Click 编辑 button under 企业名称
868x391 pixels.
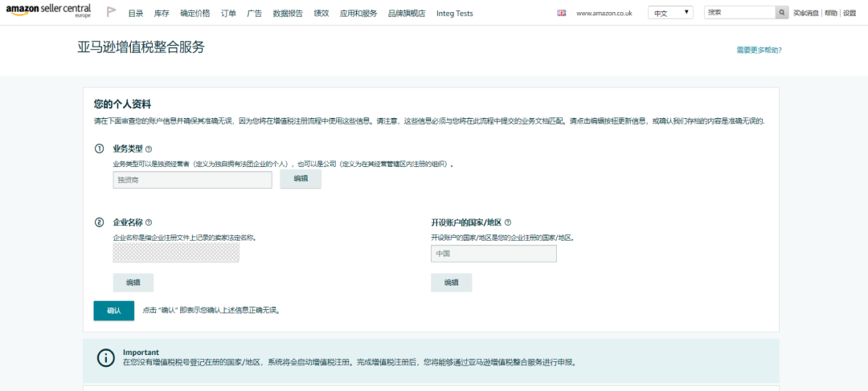coord(133,283)
